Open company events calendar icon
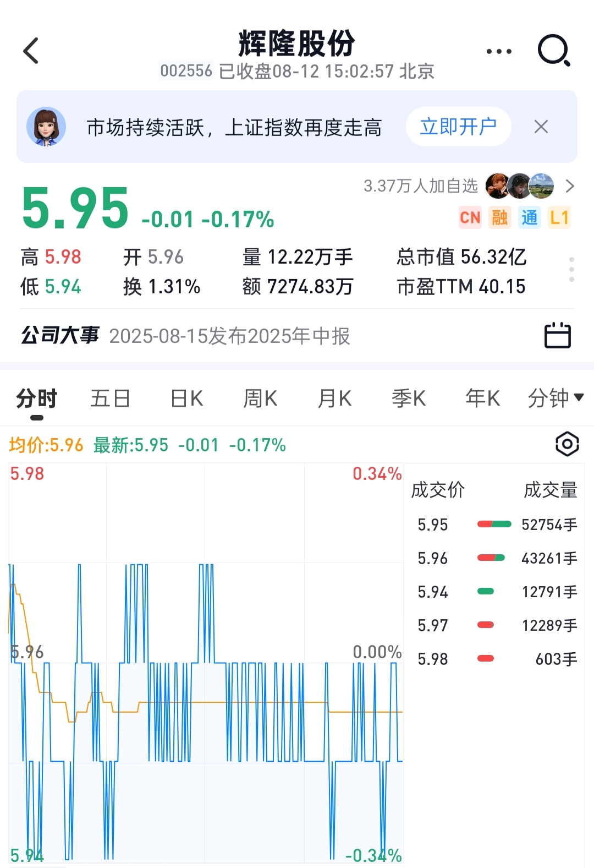 point(558,335)
